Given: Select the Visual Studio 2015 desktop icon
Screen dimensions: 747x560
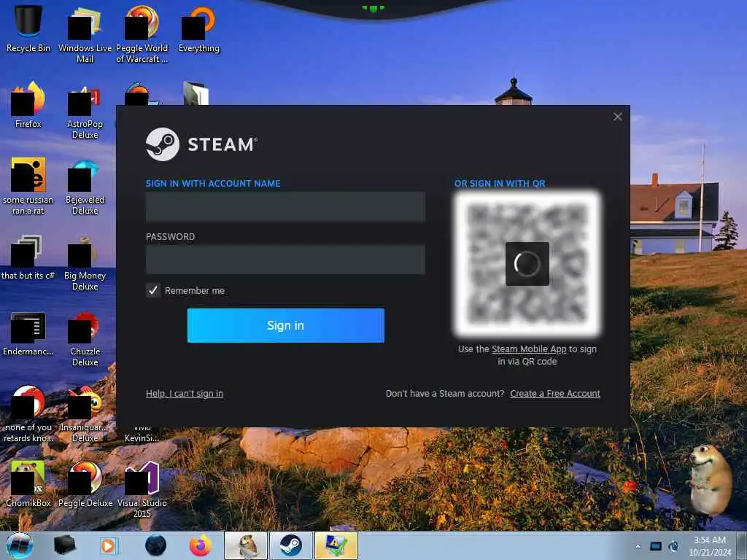Looking at the screenshot, I should pyautogui.click(x=142, y=489).
